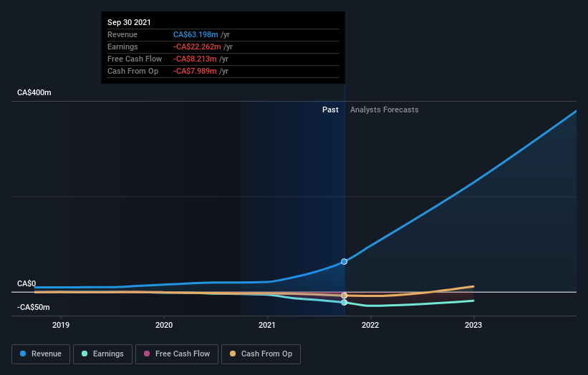Select the Earnings data point at Sep 2021
This screenshot has width=588, height=375.
click(x=344, y=302)
